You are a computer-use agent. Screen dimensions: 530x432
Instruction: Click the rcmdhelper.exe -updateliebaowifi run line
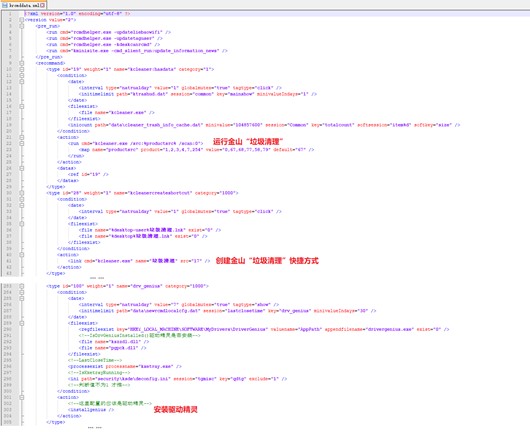click(109, 32)
